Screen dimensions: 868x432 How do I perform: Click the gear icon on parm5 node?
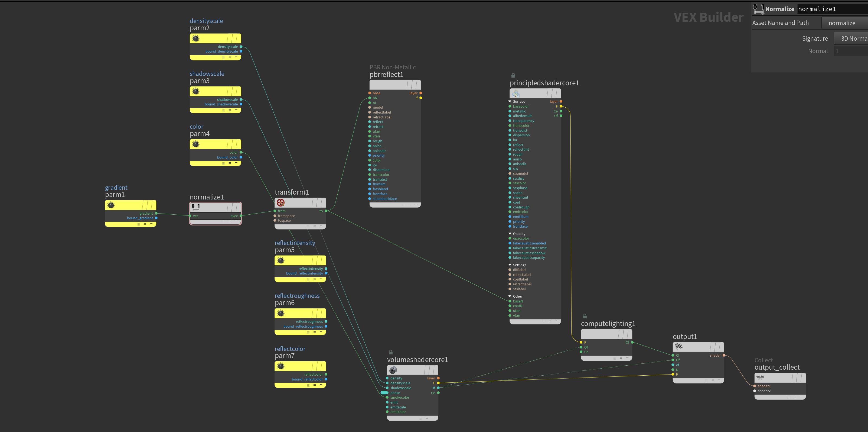point(281,260)
